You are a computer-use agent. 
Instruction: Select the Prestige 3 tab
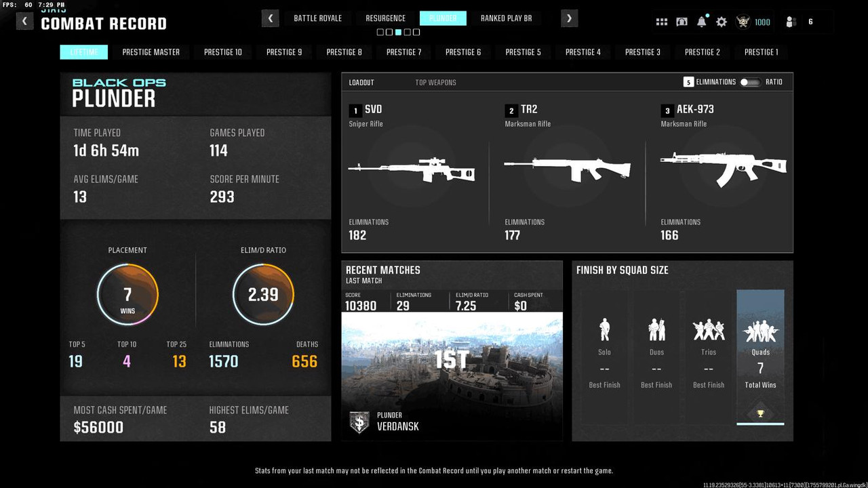click(642, 52)
